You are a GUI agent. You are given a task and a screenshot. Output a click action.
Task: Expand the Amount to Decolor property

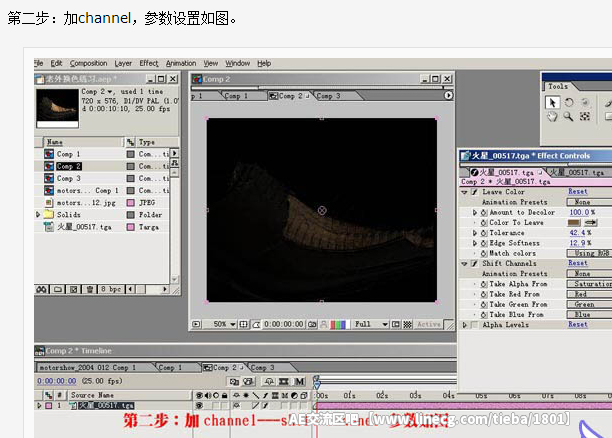click(x=475, y=212)
